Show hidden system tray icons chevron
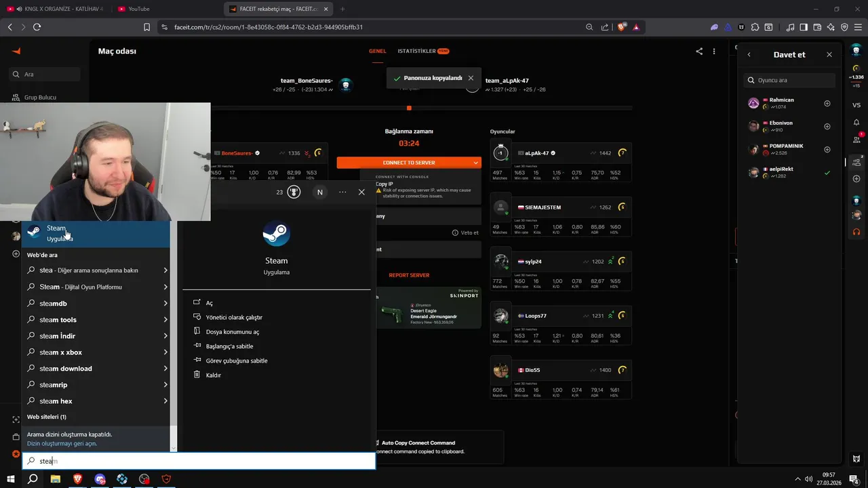The width and height of the screenshot is (868, 488). (x=797, y=479)
